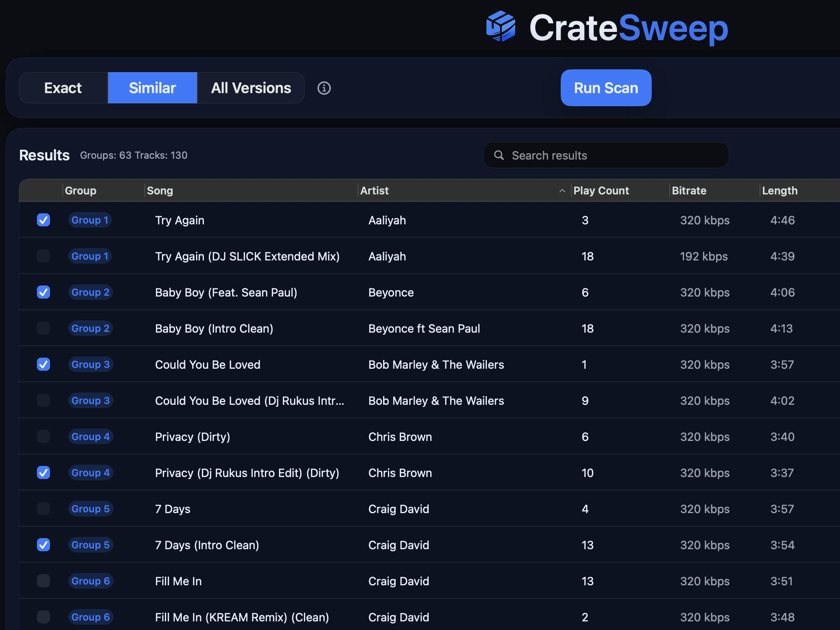The width and height of the screenshot is (840, 630).
Task: Focus the Search results field
Action: tap(606, 155)
